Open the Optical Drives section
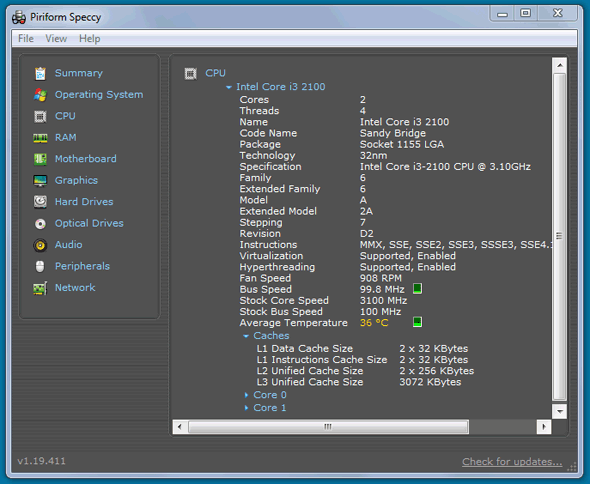 pyautogui.click(x=89, y=223)
